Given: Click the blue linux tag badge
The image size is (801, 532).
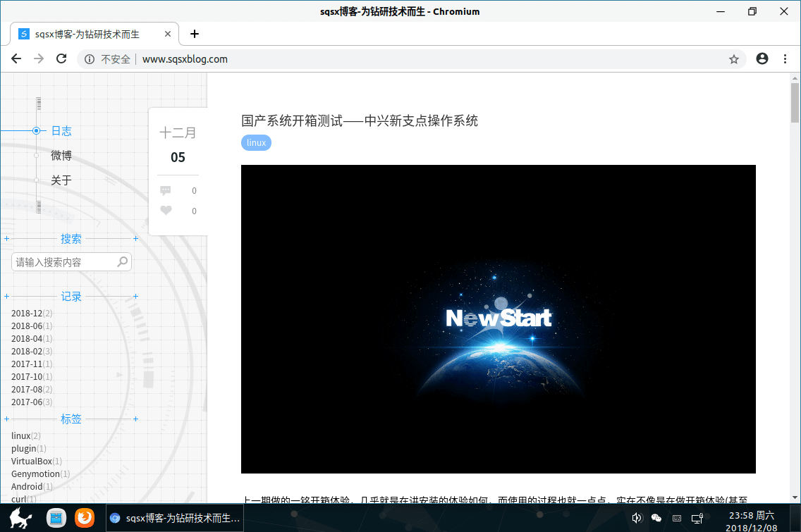Looking at the screenshot, I should tap(256, 142).
